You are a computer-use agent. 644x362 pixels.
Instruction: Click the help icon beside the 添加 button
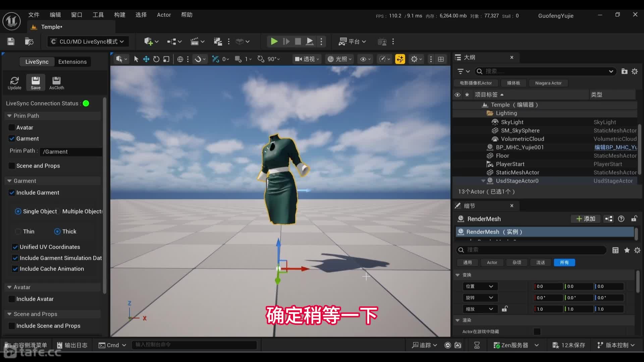click(621, 219)
